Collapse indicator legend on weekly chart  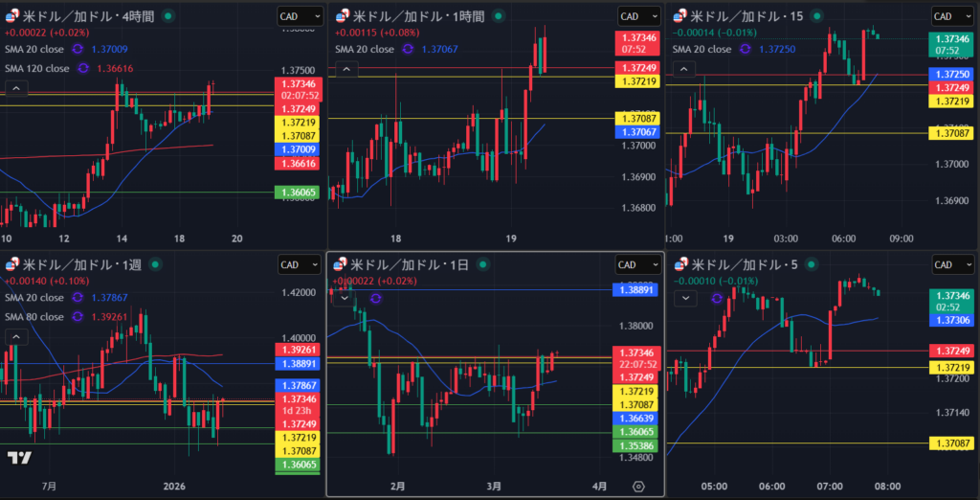15,336
